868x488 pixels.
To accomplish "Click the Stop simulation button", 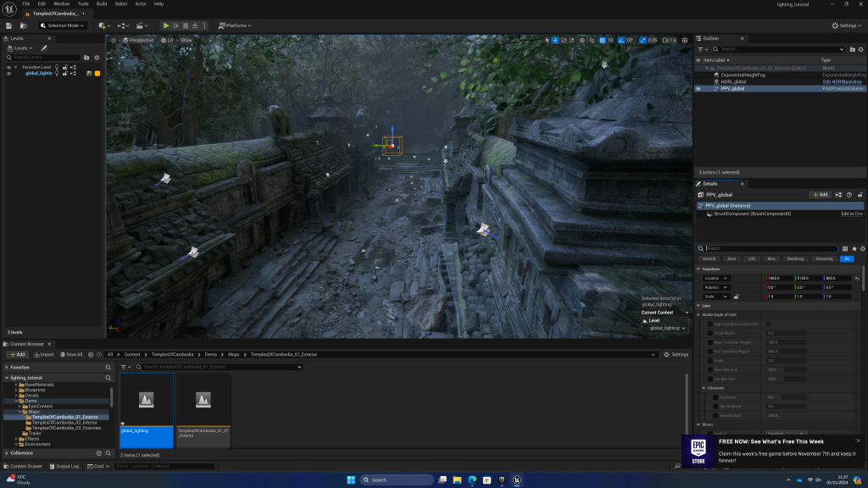I will [186, 25].
